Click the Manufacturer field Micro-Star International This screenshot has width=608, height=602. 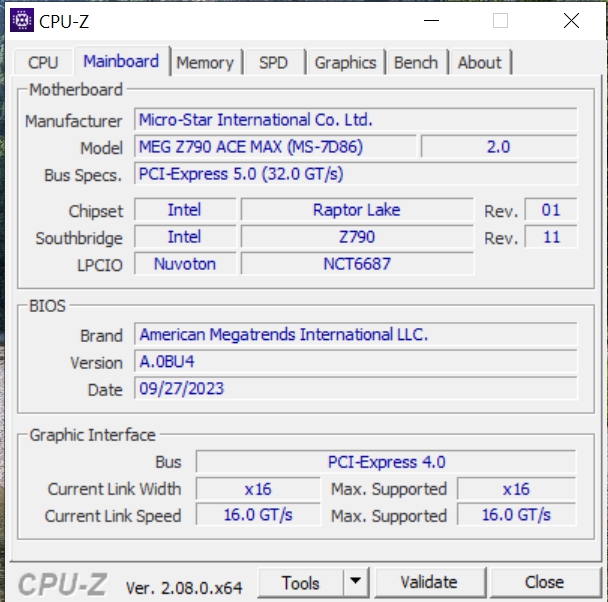(356, 120)
